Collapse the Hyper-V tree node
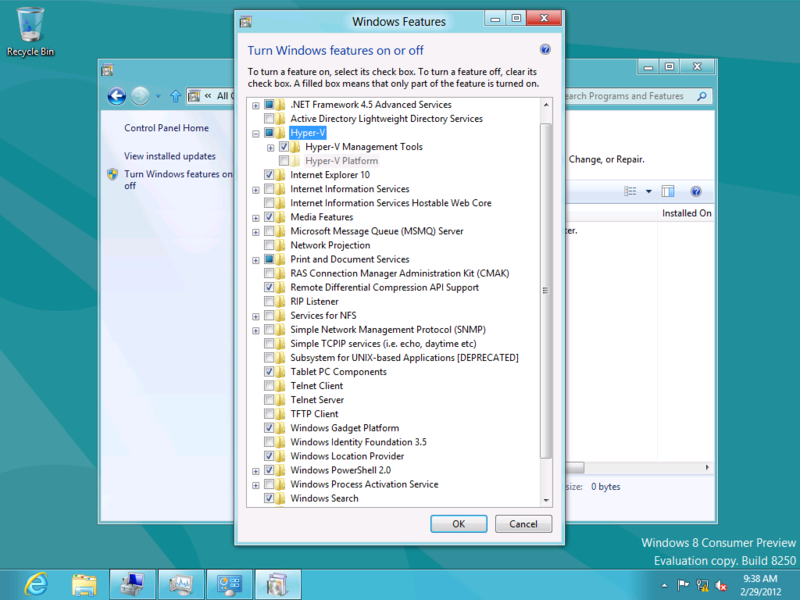This screenshot has height=600, width=800. [255, 132]
